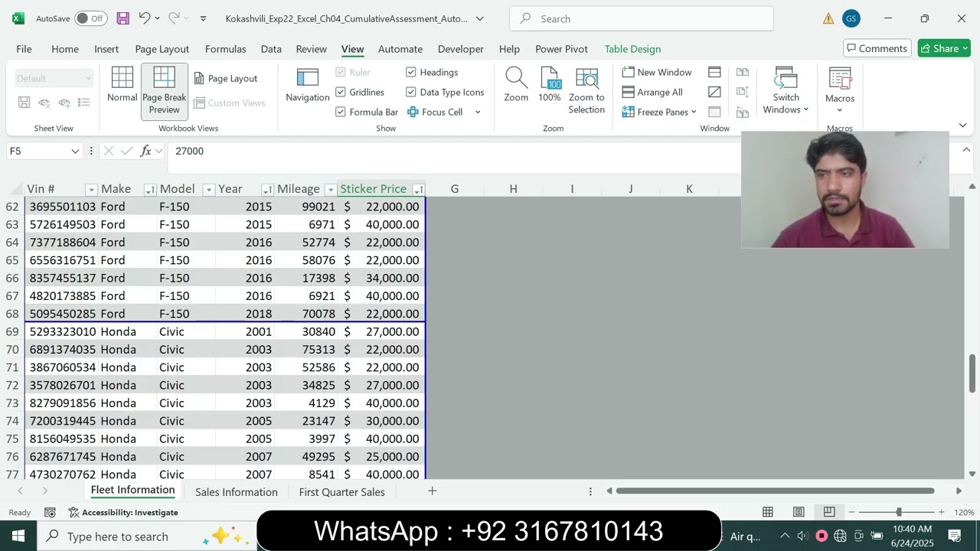Image resolution: width=980 pixels, height=551 pixels.
Task: Uncheck the Data Type Icons checkbox
Action: coord(411,92)
